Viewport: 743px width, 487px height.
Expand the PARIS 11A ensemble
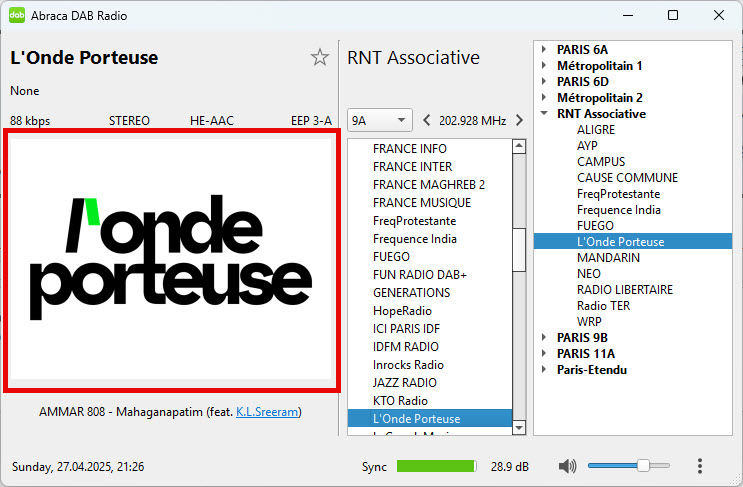(x=544, y=353)
